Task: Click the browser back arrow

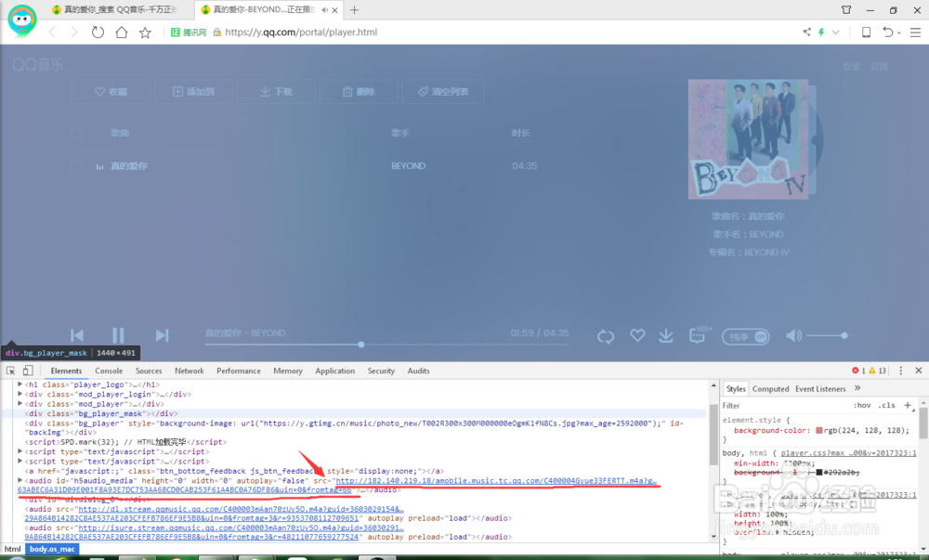Action: 52,32
